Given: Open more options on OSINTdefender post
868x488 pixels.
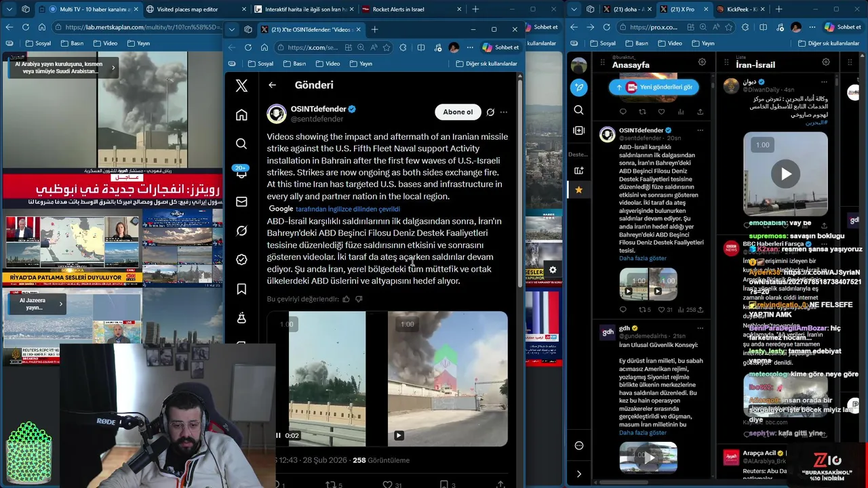Looking at the screenshot, I should click(x=503, y=113).
